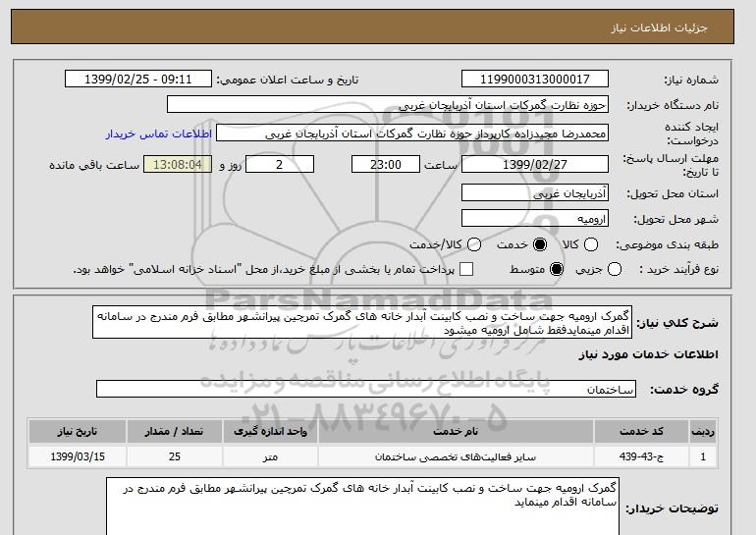Click the quantity cell 25
Viewport: 756px width, 535px height.
coord(175,456)
